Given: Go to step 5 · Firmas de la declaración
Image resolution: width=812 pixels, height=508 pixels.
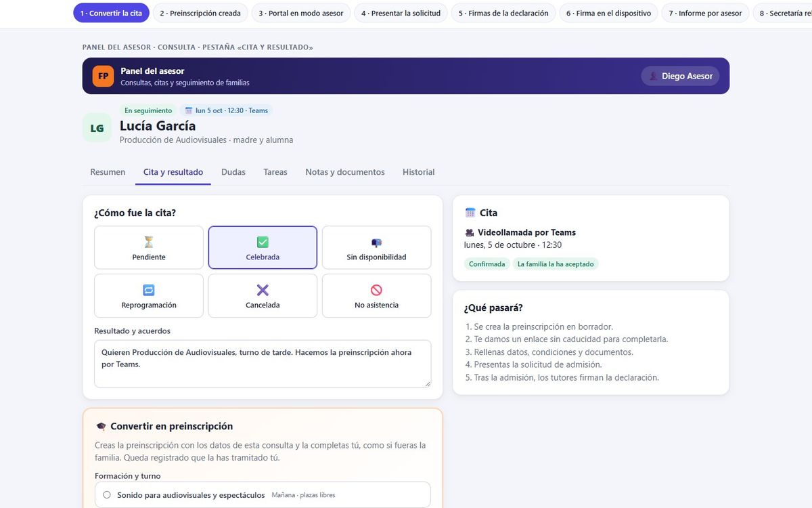Looking at the screenshot, I should click(503, 13).
